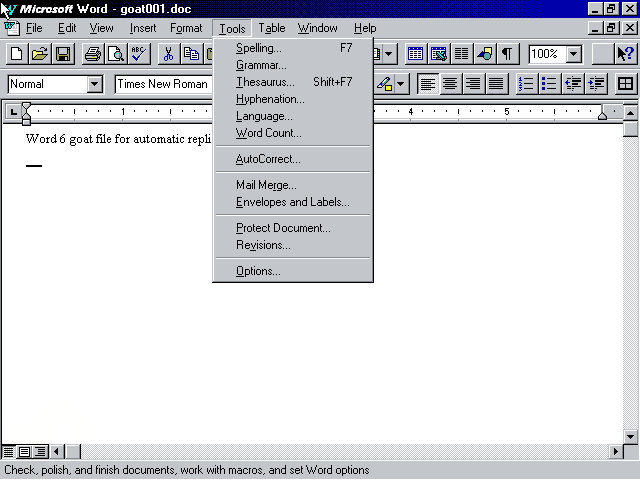Choose Envelopes and Labels... menu item
The width and height of the screenshot is (640, 480).
(293, 202)
